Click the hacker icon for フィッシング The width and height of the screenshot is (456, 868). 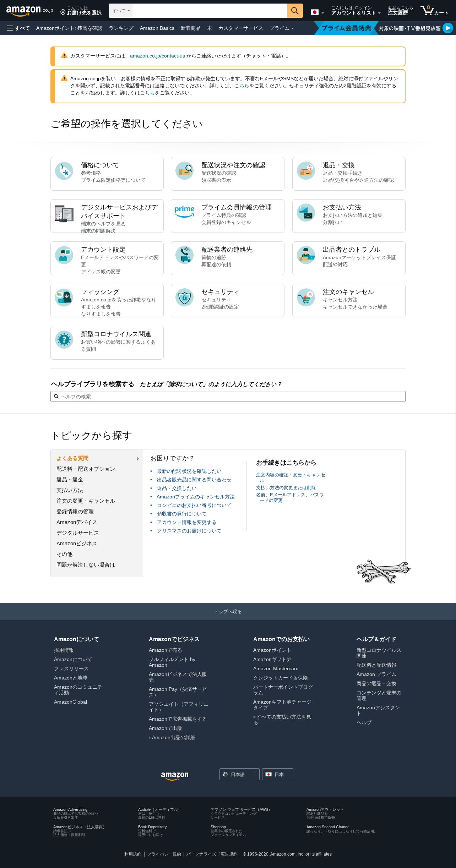64,297
